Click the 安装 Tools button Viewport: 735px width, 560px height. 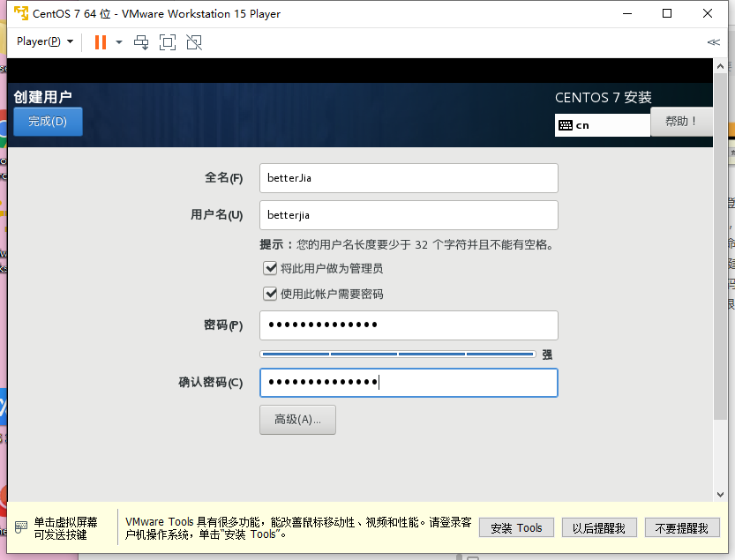[x=516, y=528]
